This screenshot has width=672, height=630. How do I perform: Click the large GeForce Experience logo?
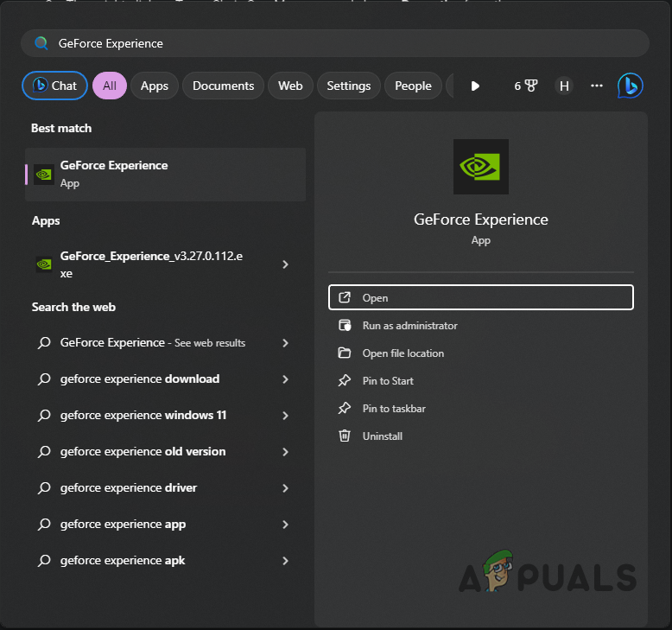(481, 167)
